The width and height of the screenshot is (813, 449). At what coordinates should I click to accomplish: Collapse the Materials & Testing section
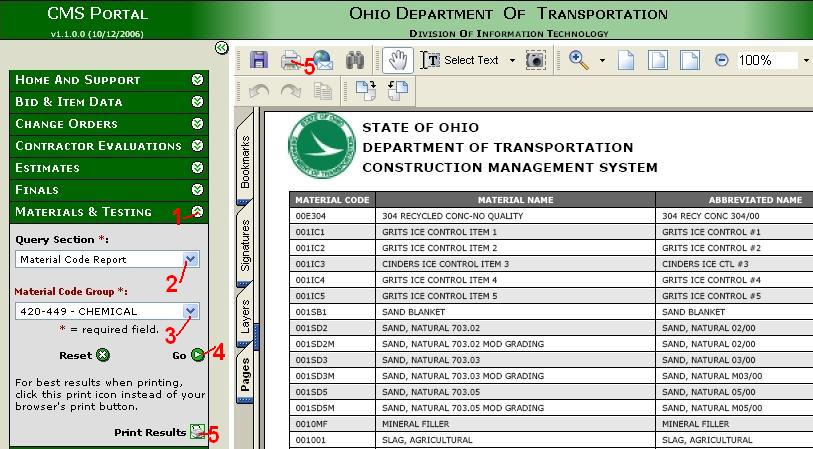click(198, 211)
